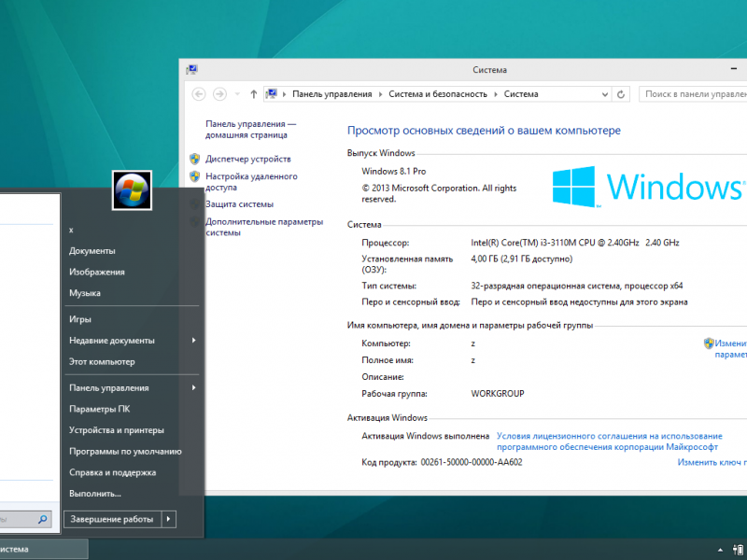
Task: Click the shield icon next to Диспетчер устройств
Action: (195, 159)
